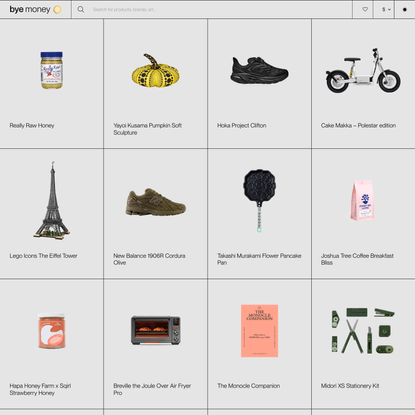
Task: Click the yellow coin icon beside logo
Action: tap(57, 9)
